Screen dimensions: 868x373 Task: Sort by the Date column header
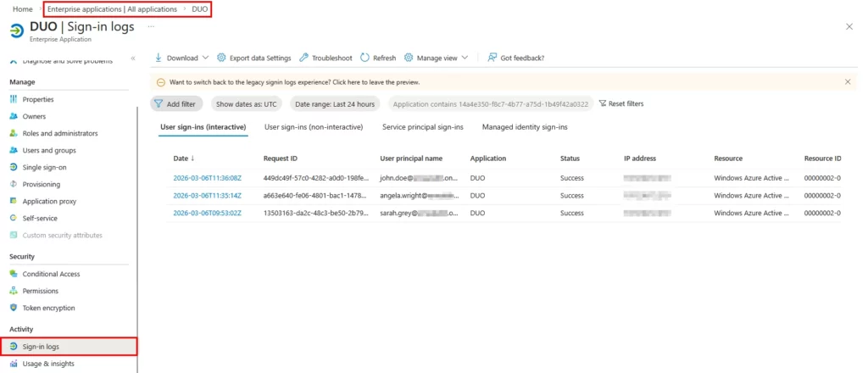pos(183,159)
